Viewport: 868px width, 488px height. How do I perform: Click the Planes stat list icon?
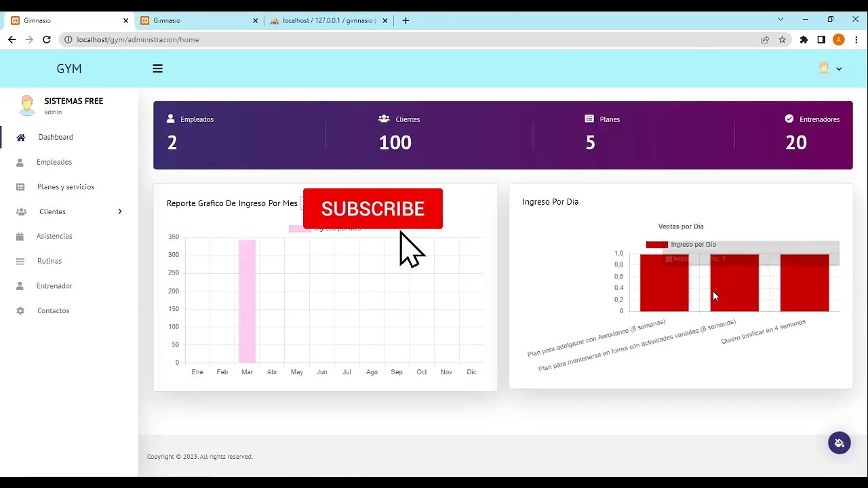(589, 119)
